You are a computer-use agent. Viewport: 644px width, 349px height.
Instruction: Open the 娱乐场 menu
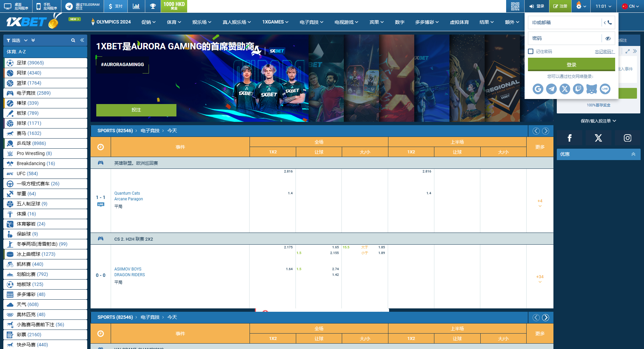coord(202,22)
